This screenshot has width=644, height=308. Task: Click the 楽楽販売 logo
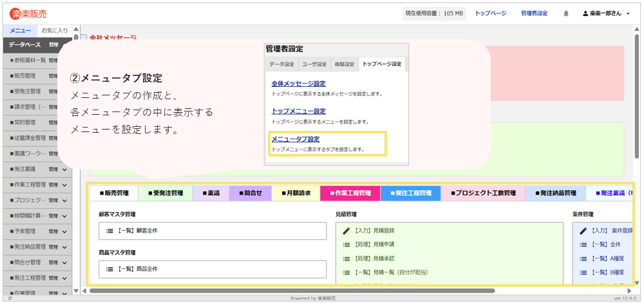tap(28, 14)
